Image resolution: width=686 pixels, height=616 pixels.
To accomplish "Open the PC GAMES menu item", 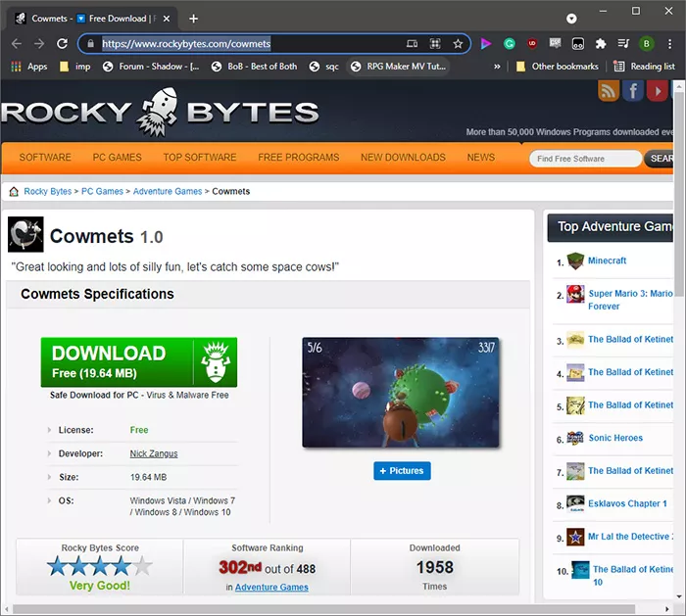I will click(117, 158).
